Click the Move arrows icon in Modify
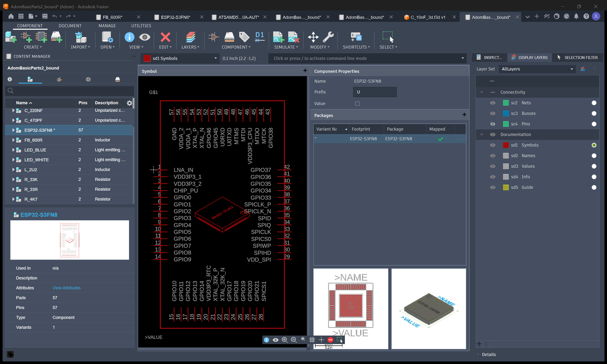The width and height of the screenshot is (607, 364). click(313, 37)
